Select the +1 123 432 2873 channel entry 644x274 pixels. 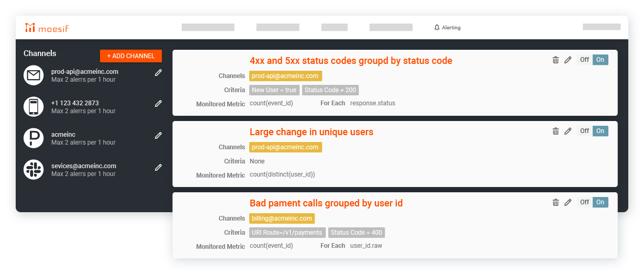coord(75,103)
